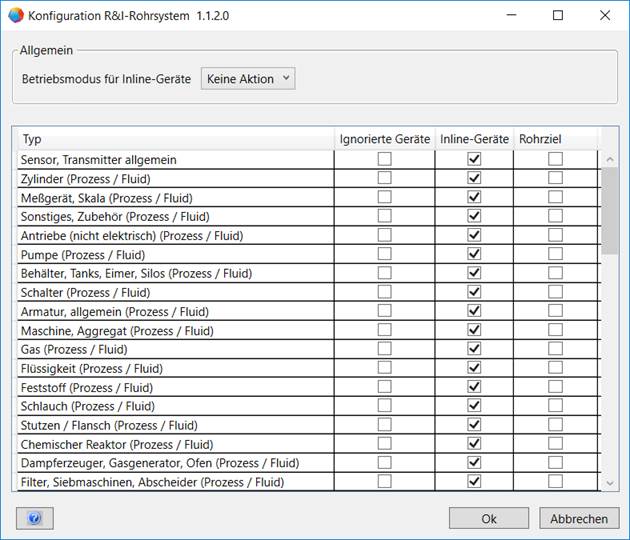Screen dimensions: 630x540
Task: Uncheck Inline-Geräte for Sensor, Transmitter allgemein
Action: 474,159
